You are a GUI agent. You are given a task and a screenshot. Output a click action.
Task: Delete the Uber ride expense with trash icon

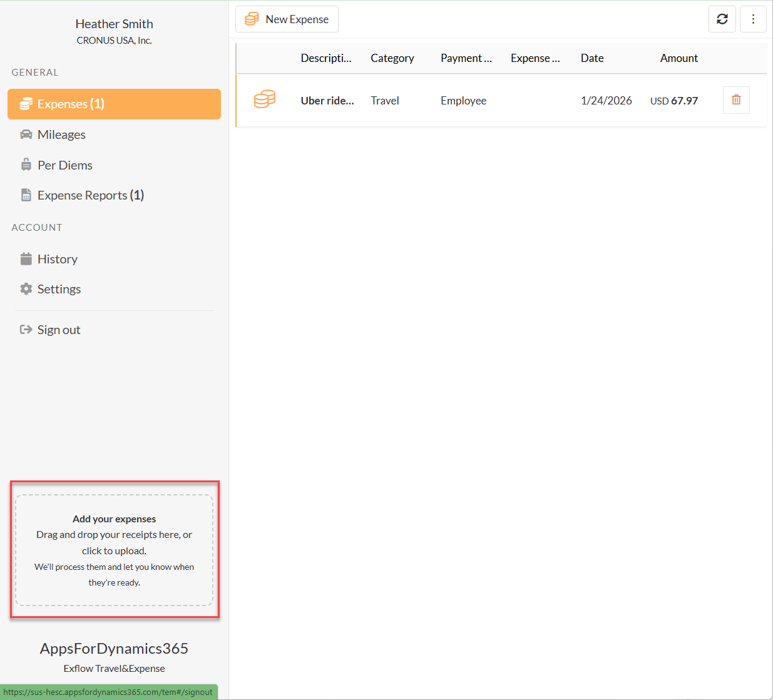click(x=736, y=100)
